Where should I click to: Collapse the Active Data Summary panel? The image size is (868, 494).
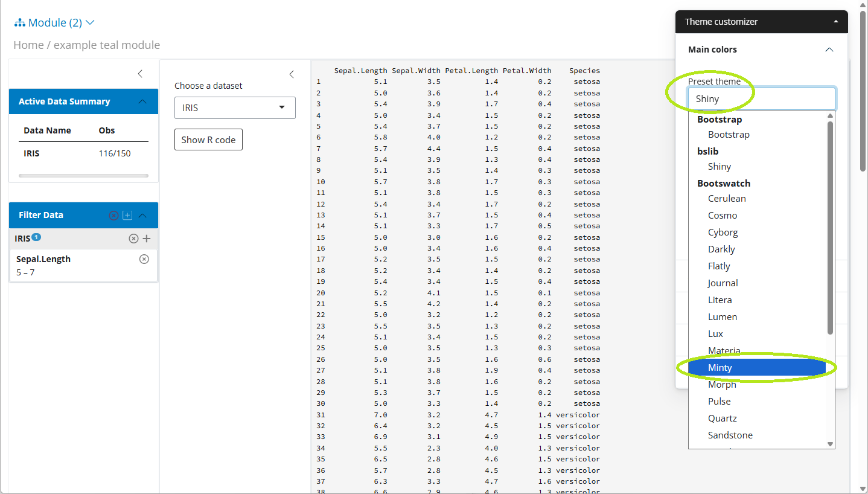(142, 101)
